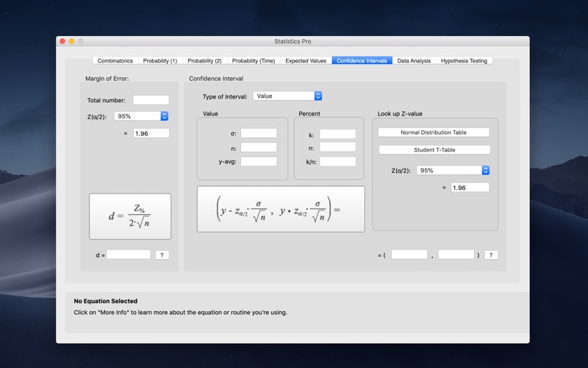Go to the Expected Values tab

coord(306,60)
